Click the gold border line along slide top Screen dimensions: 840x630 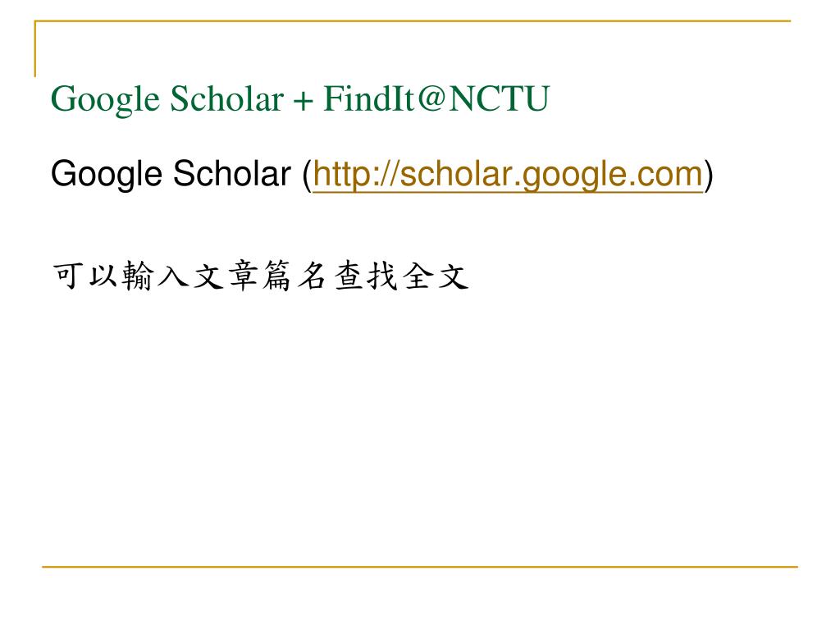413,21
